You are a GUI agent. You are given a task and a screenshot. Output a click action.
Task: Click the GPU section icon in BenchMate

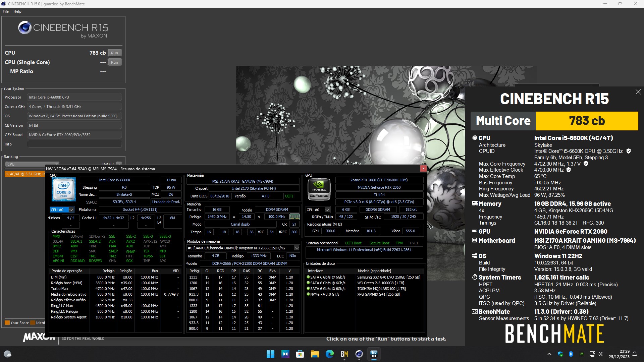pyautogui.click(x=475, y=231)
